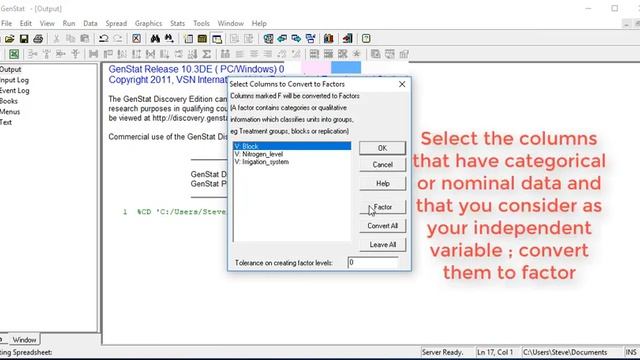This screenshot has height=360, width=640.
Task: Click the teal globe icon right of greyed icons
Action: [x=268, y=39]
